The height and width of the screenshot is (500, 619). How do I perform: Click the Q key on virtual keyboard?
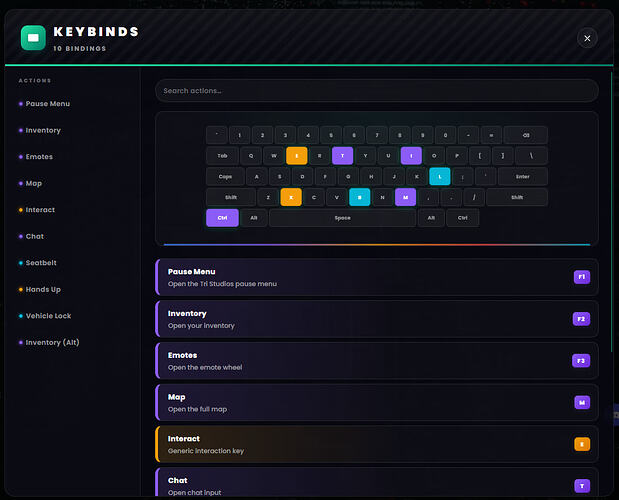point(251,155)
